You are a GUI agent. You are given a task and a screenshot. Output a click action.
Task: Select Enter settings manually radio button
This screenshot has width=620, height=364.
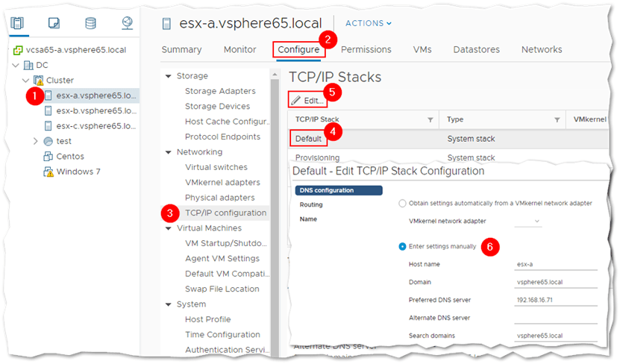coord(402,246)
